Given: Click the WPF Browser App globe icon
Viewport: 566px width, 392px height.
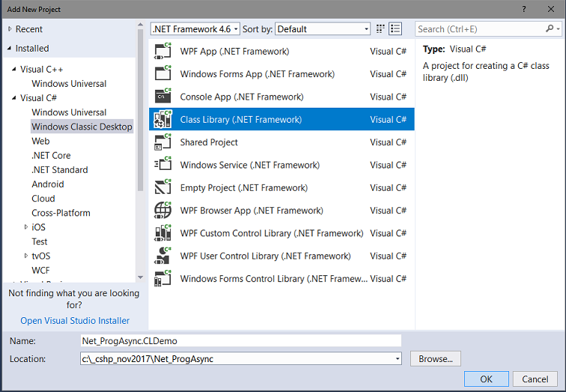Looking at the screenshot, I should click(162, 210).
